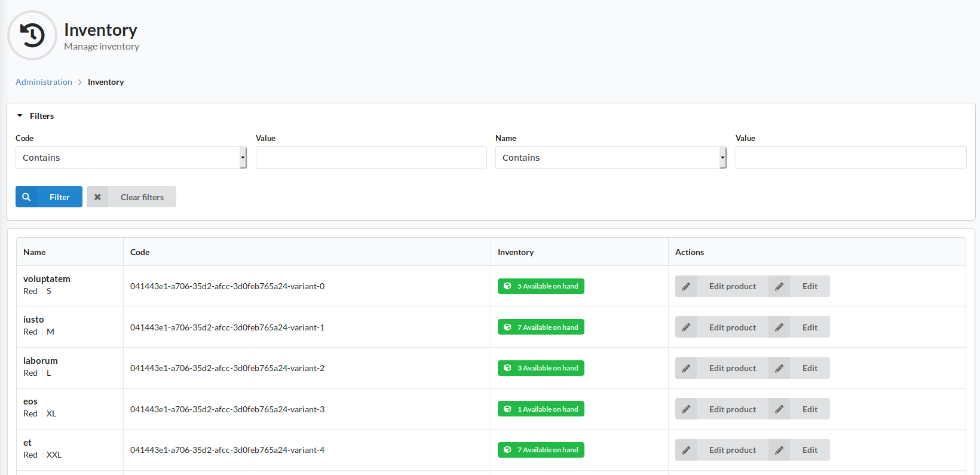The height and width of the screenshot is (475, 980).
Task: Click the laborum product name
Action: (x=41, y=361)
